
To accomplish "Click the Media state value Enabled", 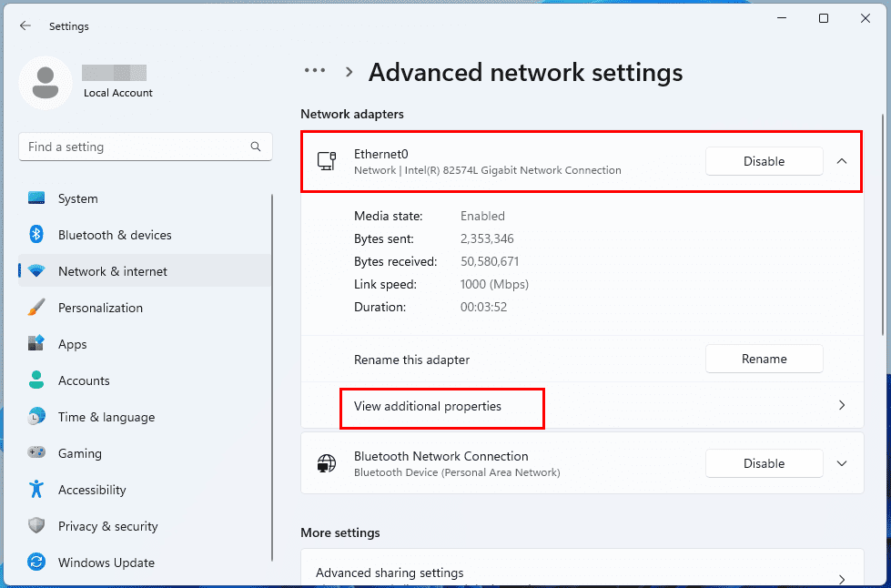I will pos(482,216).
